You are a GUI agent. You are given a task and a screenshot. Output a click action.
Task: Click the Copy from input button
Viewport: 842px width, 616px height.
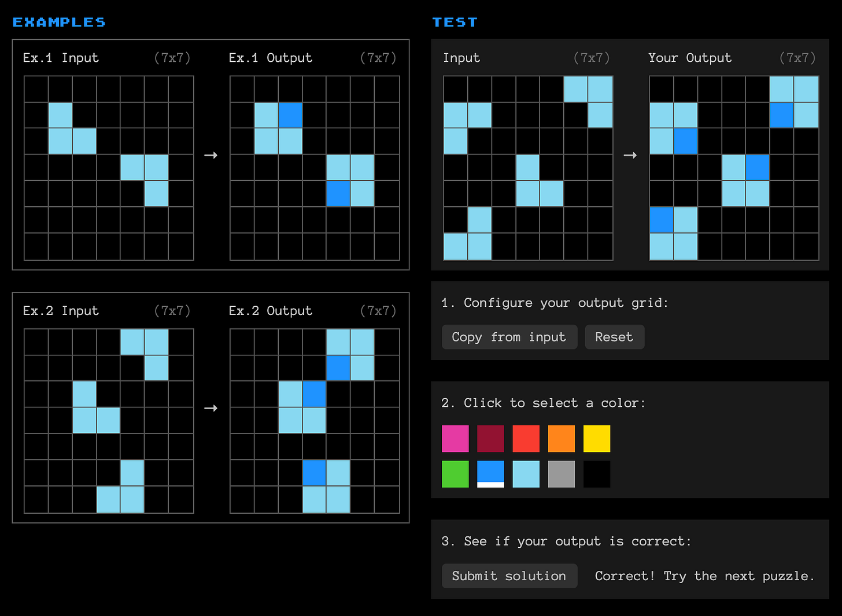click(509, 337)
